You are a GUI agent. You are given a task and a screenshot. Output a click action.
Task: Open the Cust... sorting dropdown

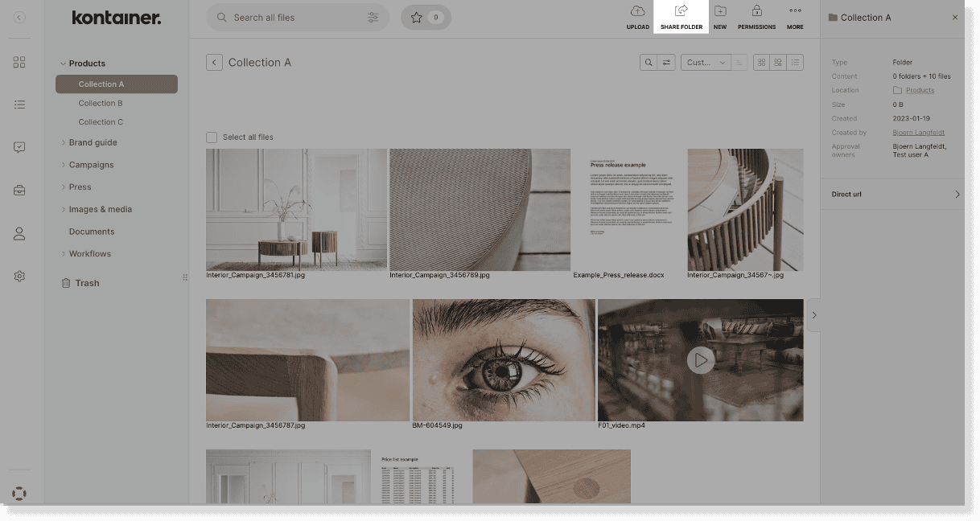tap(706, 62)
